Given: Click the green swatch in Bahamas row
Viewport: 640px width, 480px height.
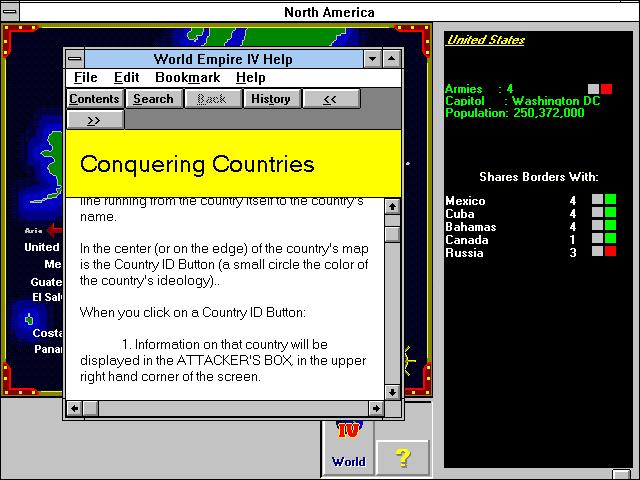Looking at the screenshot, I should coord(610,226).
